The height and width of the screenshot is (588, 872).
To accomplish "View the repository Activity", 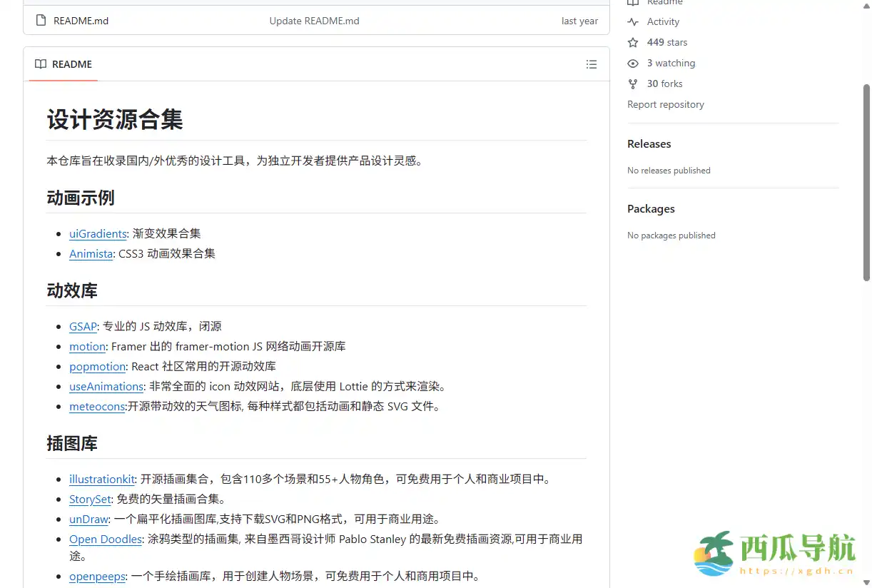I will 663,21.
